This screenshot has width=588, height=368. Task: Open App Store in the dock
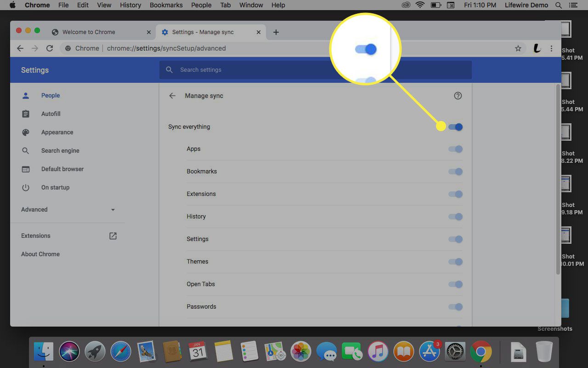click(x=430, y=352)
